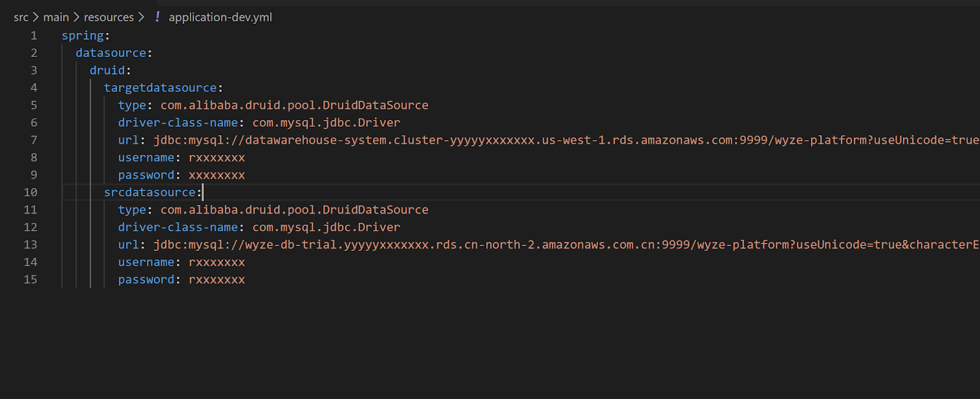The width and height of the screenshot is (980, 399).
Task: Select line number 1 in gutter
Action: tap(34, 35)
